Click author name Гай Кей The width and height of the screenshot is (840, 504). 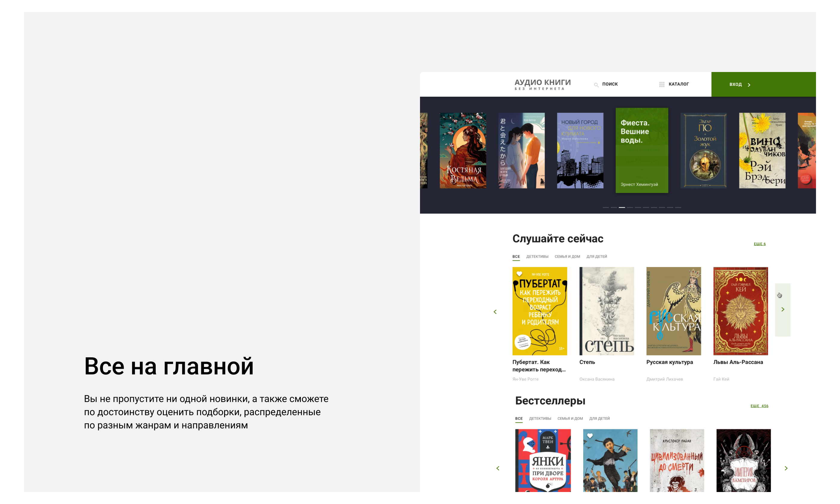click(x=721, y=379)
